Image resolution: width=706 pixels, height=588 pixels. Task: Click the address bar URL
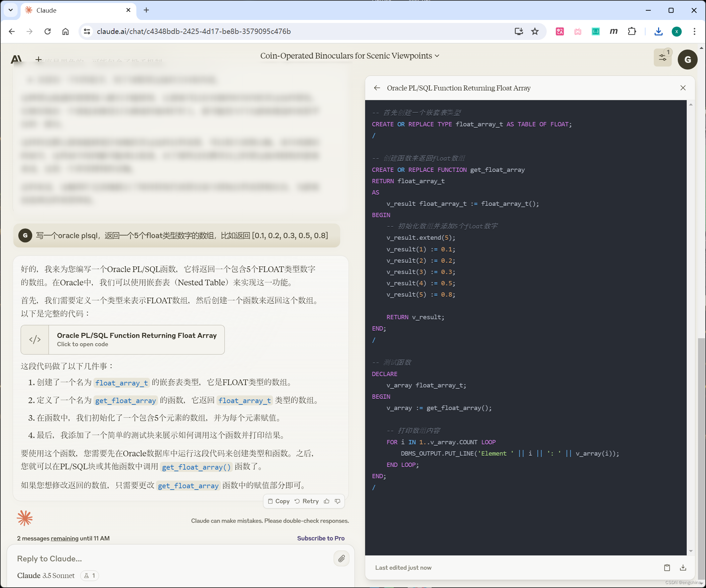point(194,31)
